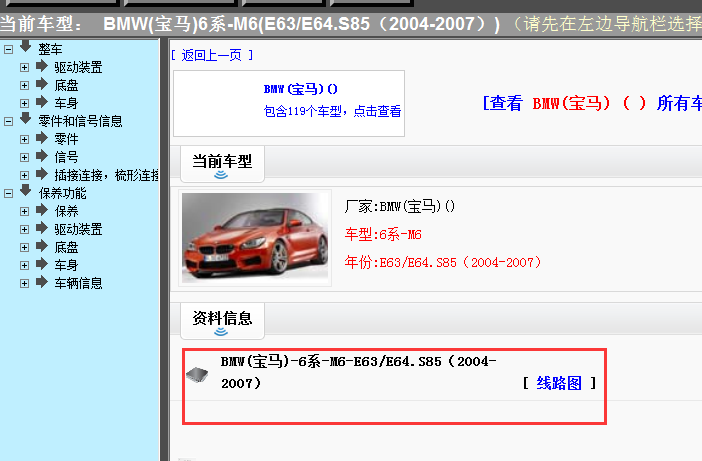The image size is (702, 461).
Task: Expand the 车辆信息 node
Action: [24, 283]
